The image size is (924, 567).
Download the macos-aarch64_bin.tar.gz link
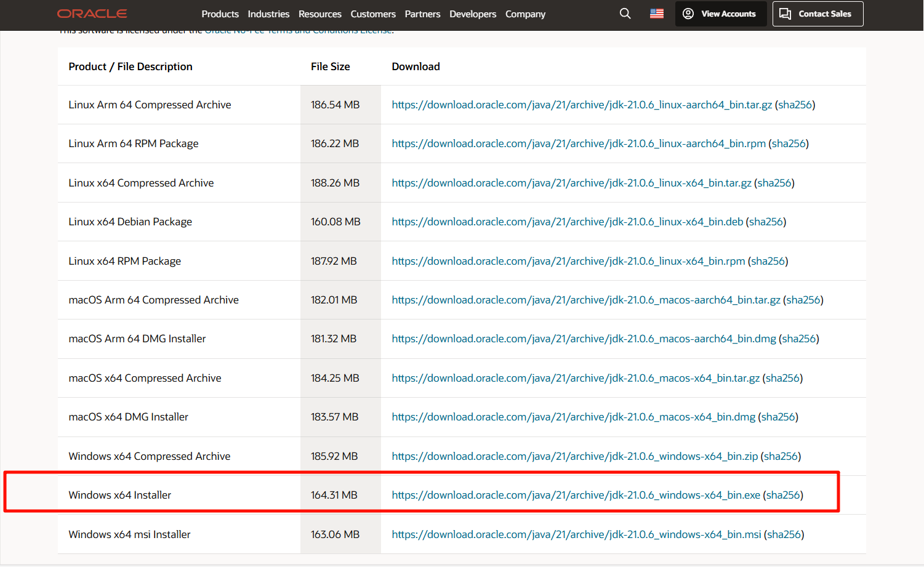586,300
